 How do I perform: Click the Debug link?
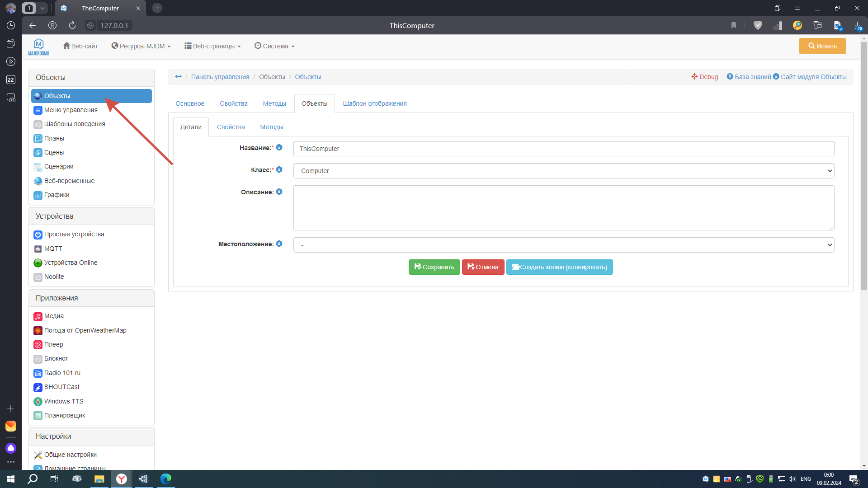[x=704, y=77]
